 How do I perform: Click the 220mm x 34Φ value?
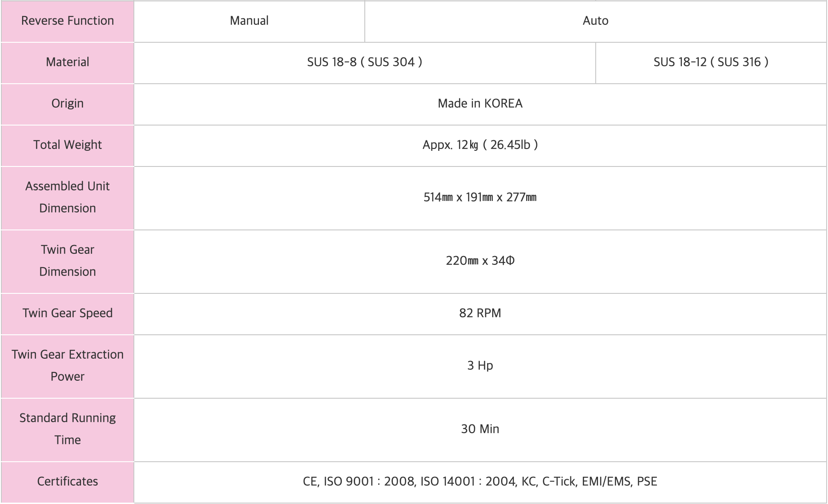pyautogui.click(x=480, y=261)
